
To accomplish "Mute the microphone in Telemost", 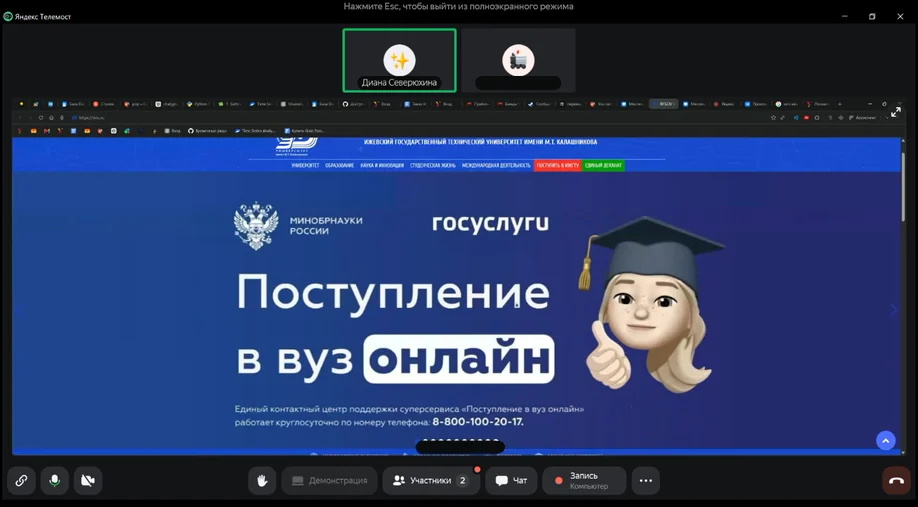I will (x=54, y=481).
